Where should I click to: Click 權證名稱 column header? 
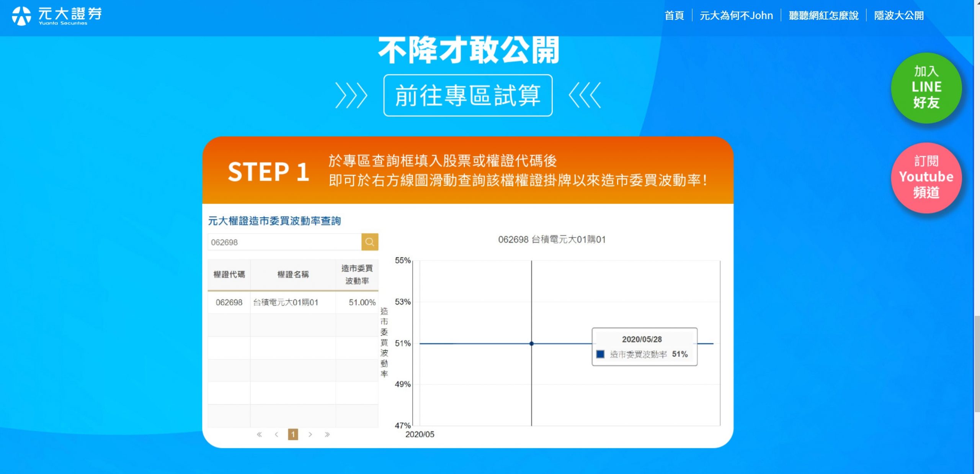293,274
